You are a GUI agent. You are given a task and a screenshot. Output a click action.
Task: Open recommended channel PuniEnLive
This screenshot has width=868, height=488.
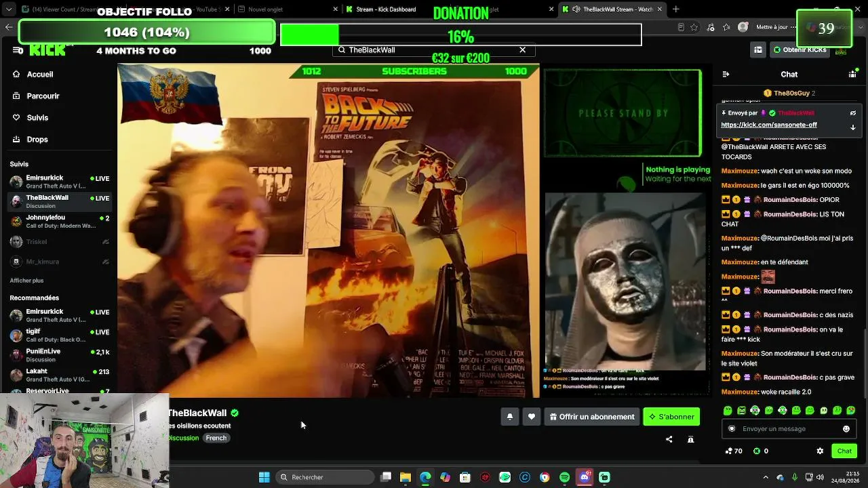59,355
